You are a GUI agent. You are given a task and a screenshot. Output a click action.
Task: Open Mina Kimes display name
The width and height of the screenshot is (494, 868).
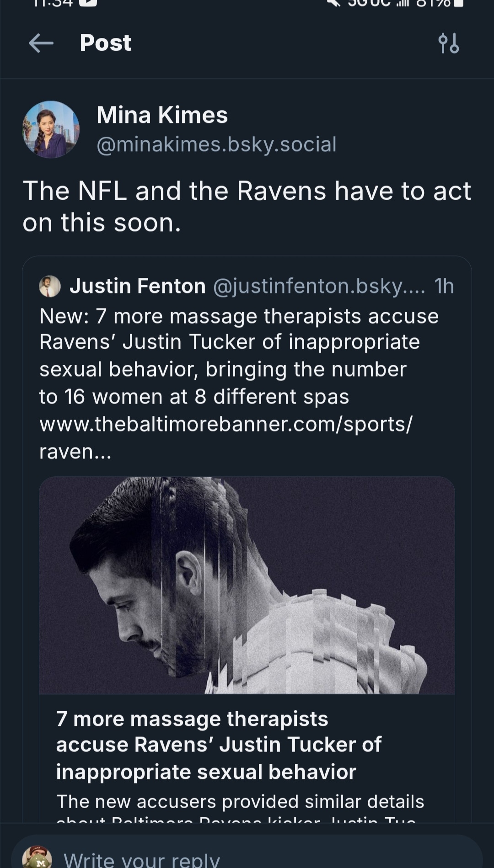(x=162, y=115)
